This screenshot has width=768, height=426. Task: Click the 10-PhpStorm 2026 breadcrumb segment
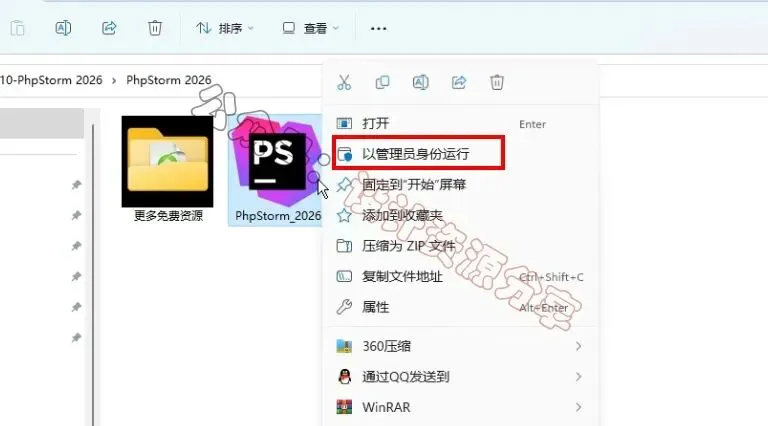51,80
